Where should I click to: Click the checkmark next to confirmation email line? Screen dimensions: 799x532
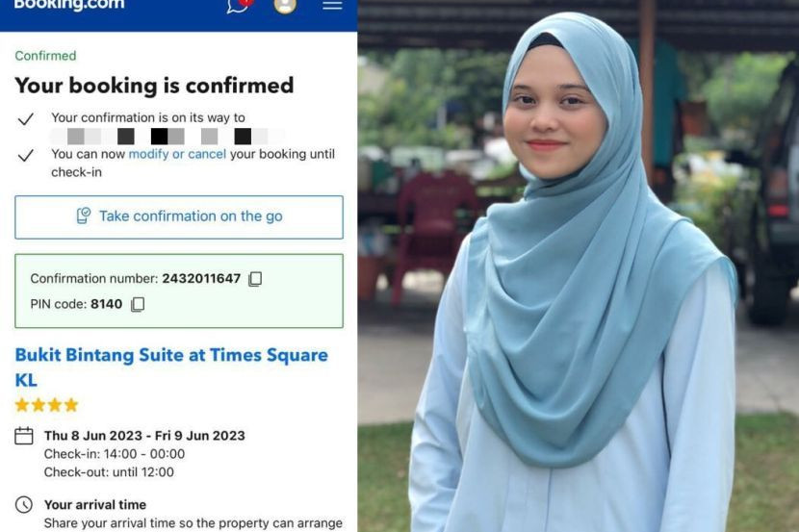[x=25, y=119]
